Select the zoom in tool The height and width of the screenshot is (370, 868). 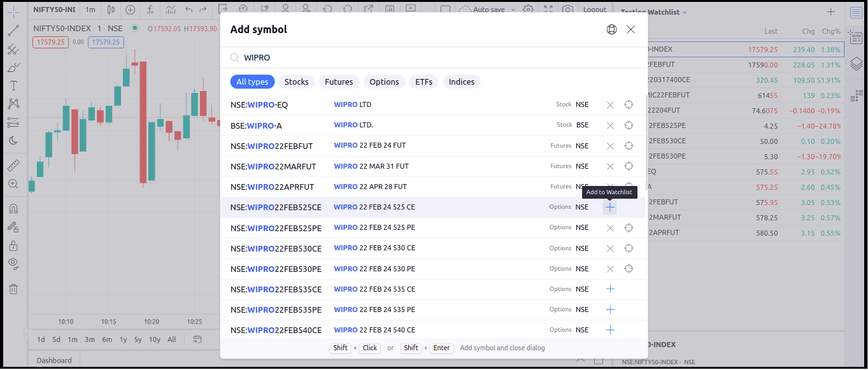point(13,184)
